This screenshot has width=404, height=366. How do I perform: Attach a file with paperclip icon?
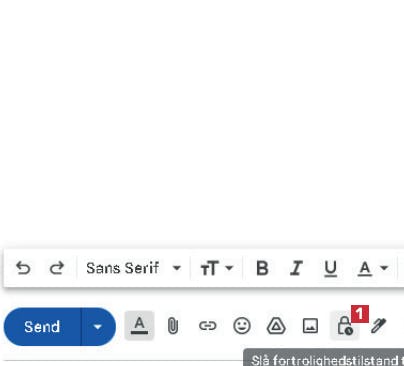tap(173, 326)
